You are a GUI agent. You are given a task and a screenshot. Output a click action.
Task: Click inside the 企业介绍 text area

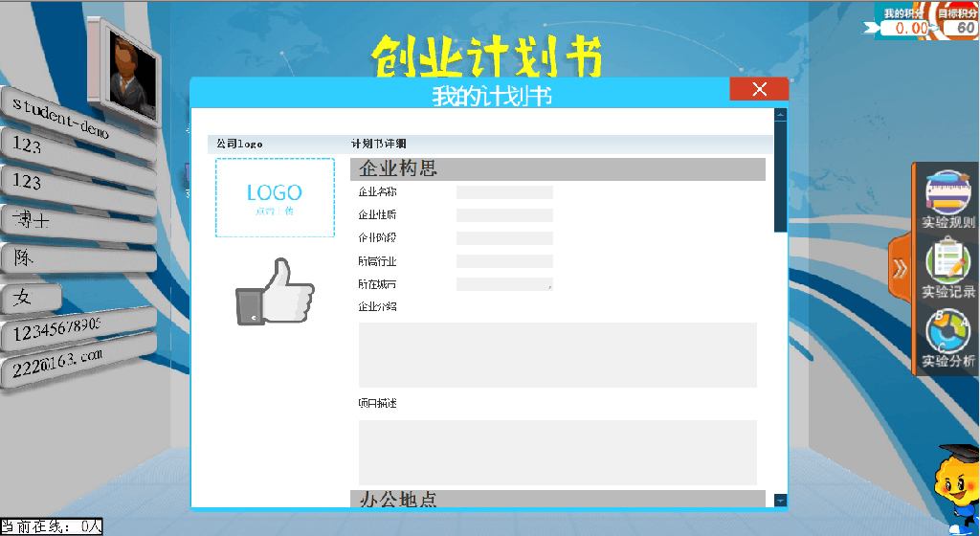click(557, 355)
